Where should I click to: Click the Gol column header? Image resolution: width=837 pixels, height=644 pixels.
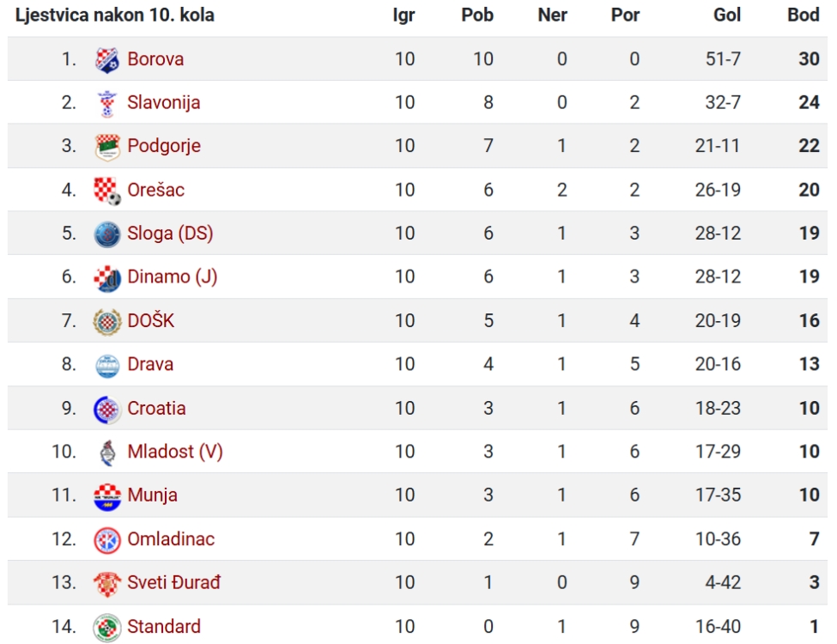click(726, 15)
